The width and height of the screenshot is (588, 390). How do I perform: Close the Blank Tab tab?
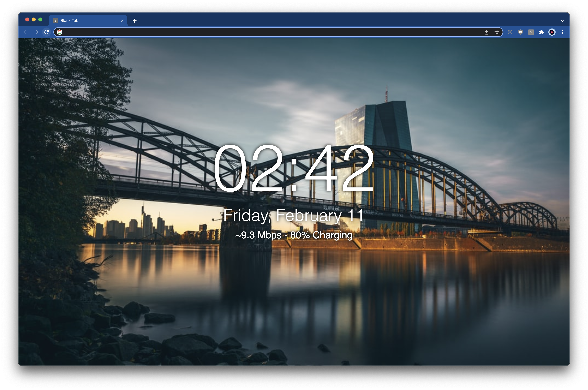point(122,21)
